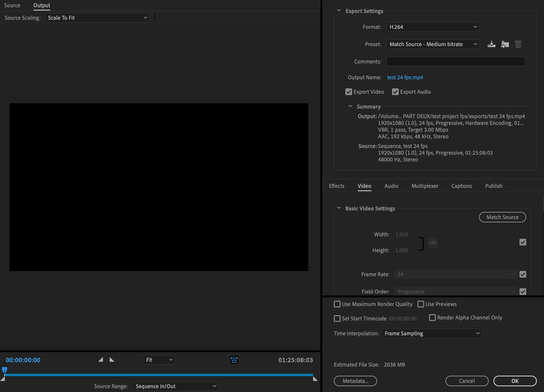This screenshot has height=392, width=544.
Task: Click the Import Preset icon
Action: [505, 44]
